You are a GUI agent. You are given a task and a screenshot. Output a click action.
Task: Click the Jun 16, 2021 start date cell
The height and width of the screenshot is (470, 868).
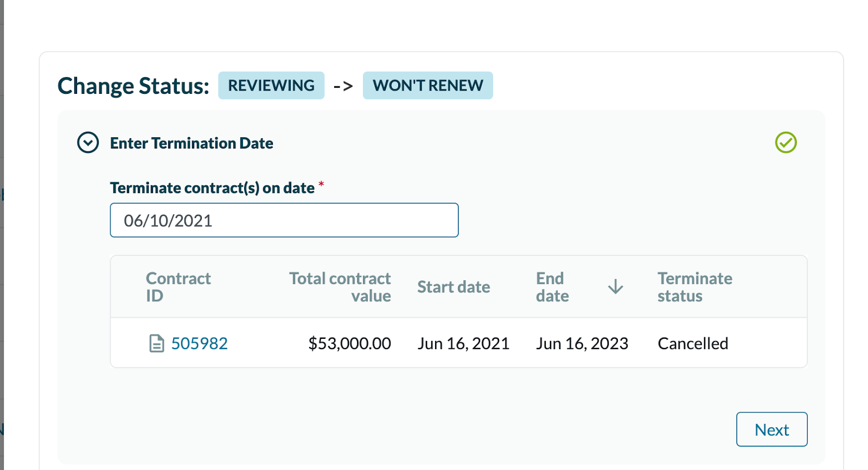(x=463, y=344)
